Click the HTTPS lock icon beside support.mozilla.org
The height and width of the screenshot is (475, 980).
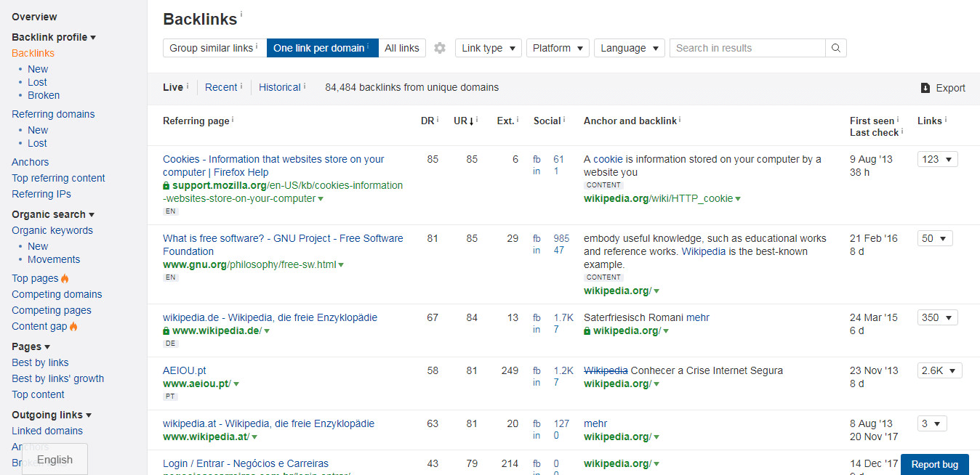[x=166, y=185]
